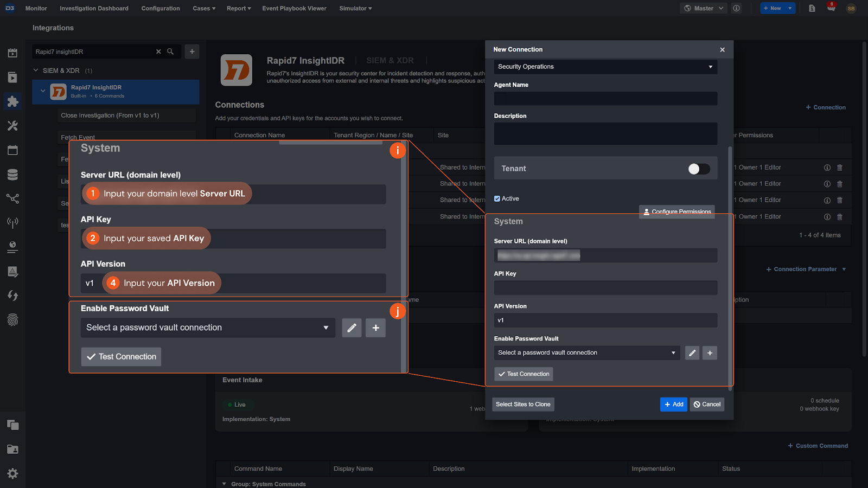Open Event Playbook Viewer
The image size is (868, 488).
tap(294, 8)
